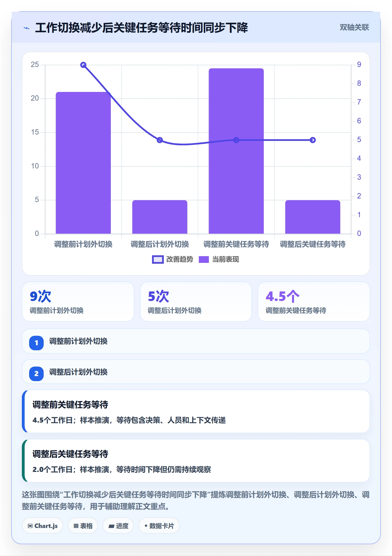Screen dimensions: 392x556
Task: Click x-axis label 调整前关键任务等待
Action: [236, 244]
